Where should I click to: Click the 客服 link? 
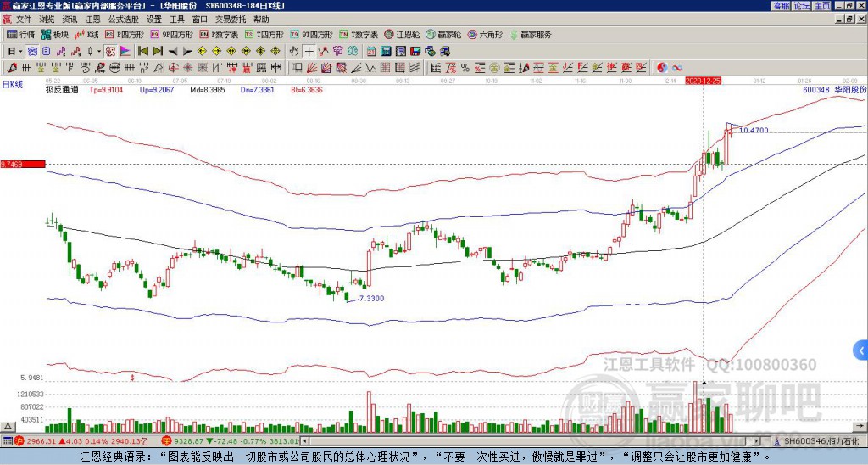click(x=781, y=6)
